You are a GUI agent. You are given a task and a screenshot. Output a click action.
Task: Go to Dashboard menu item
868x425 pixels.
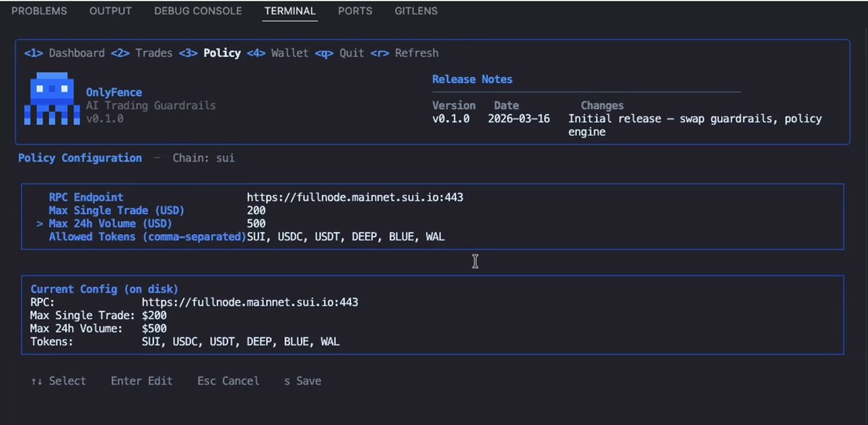point(64,53)
